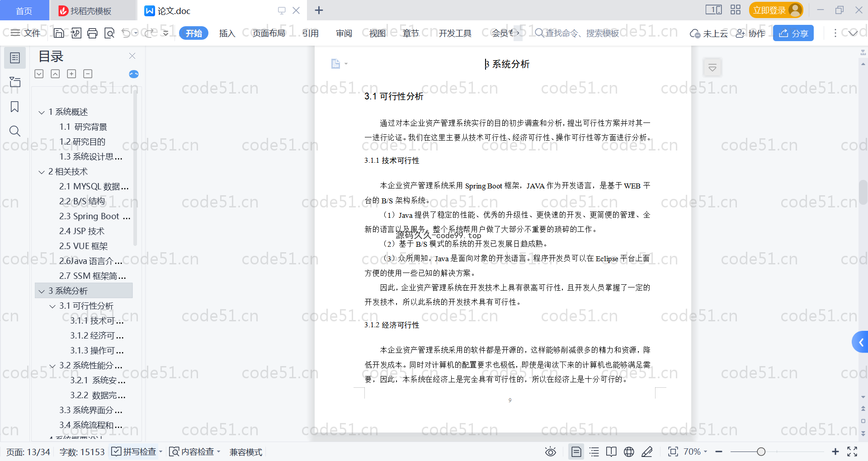Screen dimensions: 868x461
Task: Click the fullscreen icon in status bar
Action: point(852,452)
